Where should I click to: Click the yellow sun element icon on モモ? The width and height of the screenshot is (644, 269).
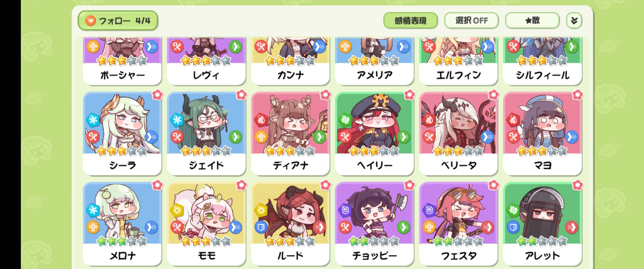[177, 210]
